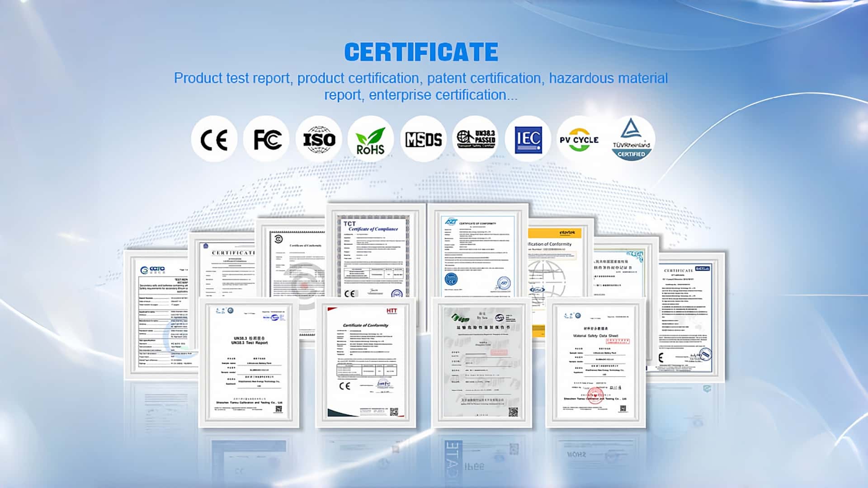
Task: View the Material Safety Data Sheet
Action: coord(595,362)
